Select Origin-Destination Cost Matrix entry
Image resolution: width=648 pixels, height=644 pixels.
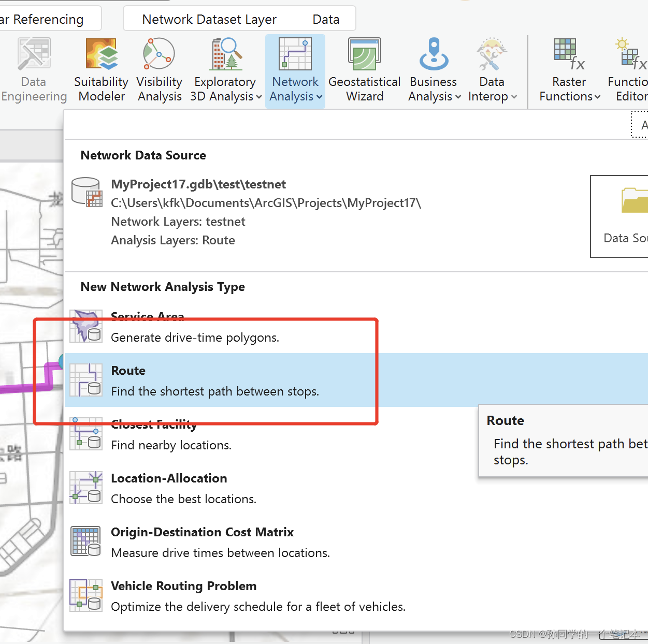pos(356,541)
